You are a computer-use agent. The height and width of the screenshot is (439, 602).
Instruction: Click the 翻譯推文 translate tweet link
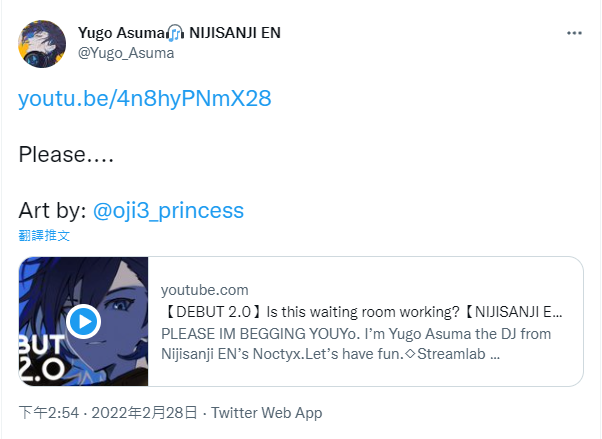(44, 235)
